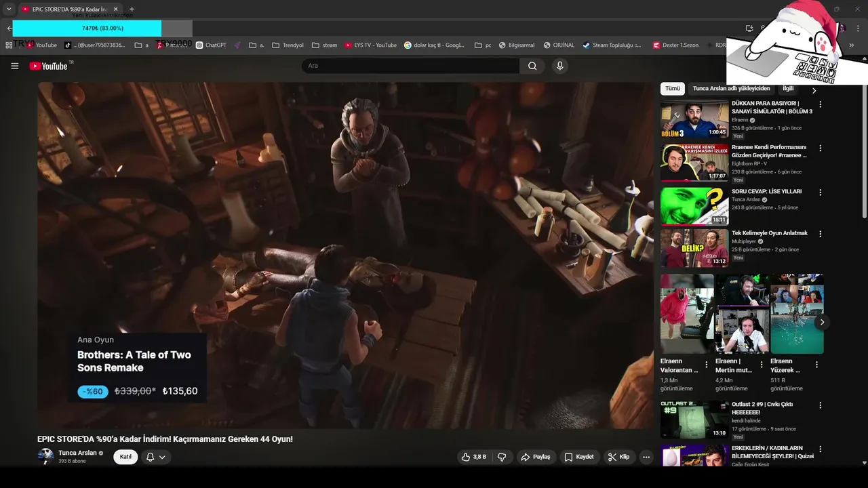
Task: Open the ORJİNAL bookmark
Action: [x=559, y=45]
